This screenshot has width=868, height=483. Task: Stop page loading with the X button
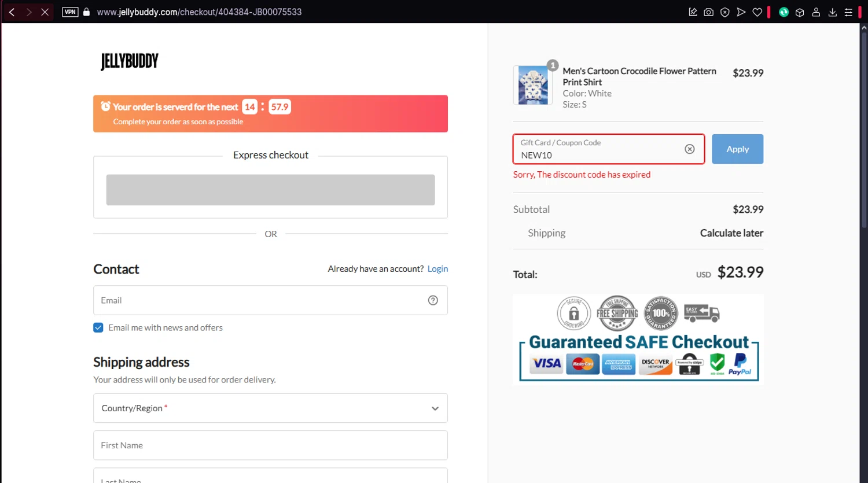coord(45,12)
